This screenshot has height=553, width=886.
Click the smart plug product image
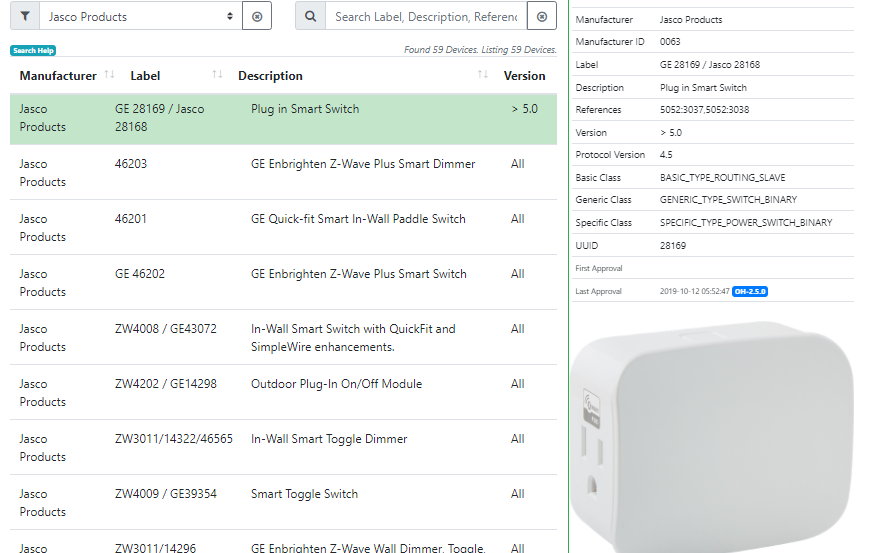point(714,435)
